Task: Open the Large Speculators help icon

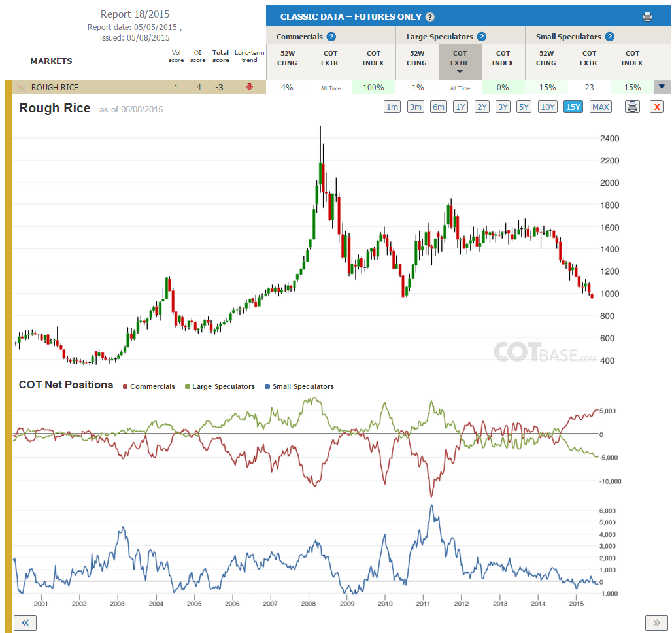Action: click(482, 37)
